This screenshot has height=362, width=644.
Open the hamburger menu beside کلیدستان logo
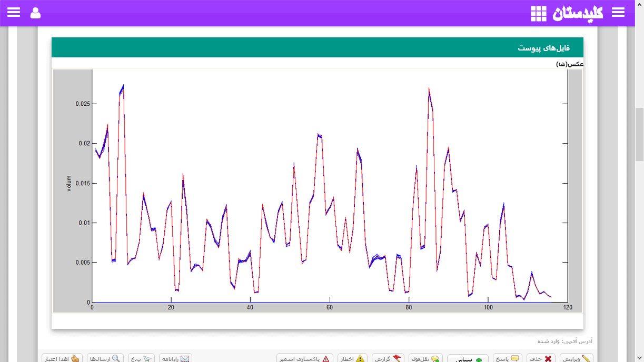click(618, 13)
